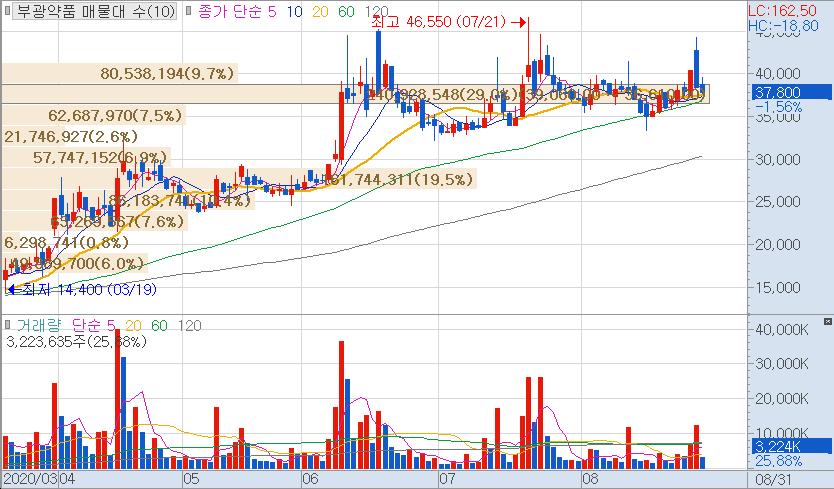Click the 08/31 end date label
The width and height of the screenshot is (834, 489).
click(x=776, y=479)
